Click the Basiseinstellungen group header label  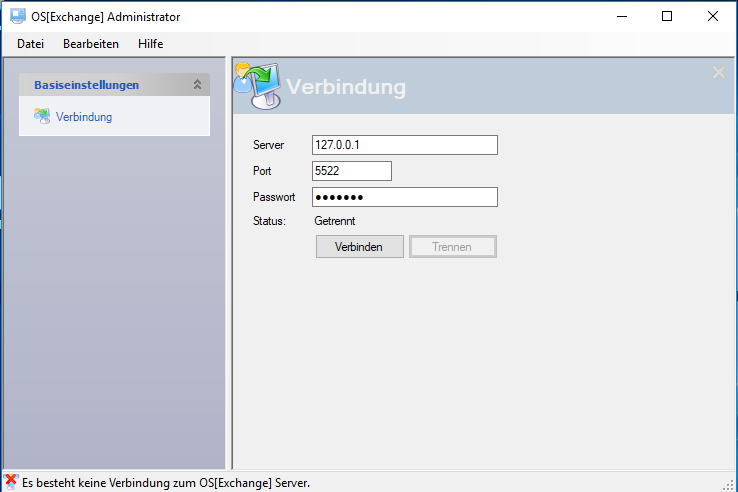pyautogui.click(x=87, y=85)
